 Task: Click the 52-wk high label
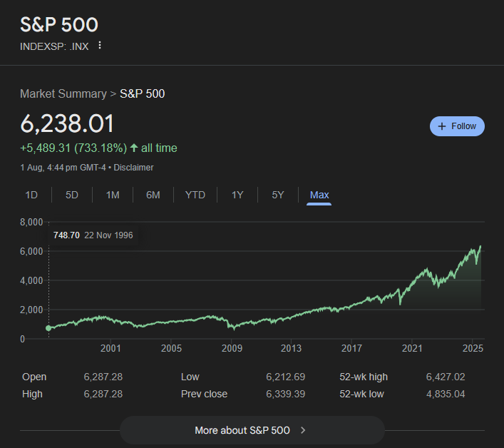(364, 377)
